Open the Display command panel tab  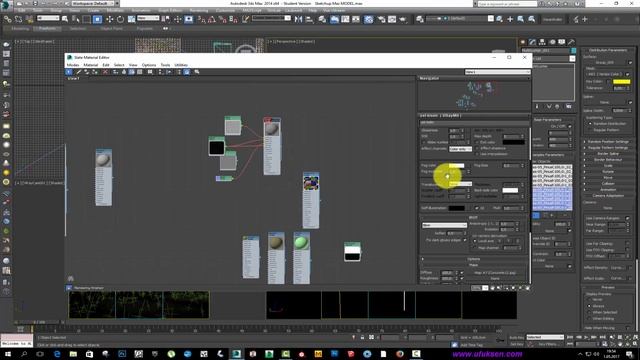(562, 42)
